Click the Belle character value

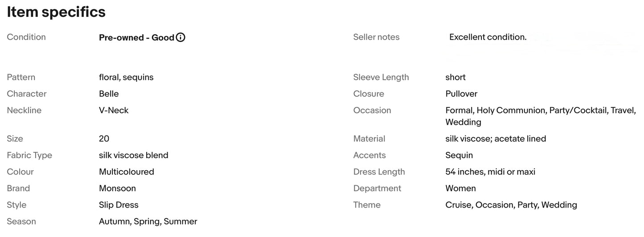[x=109, y=94]
